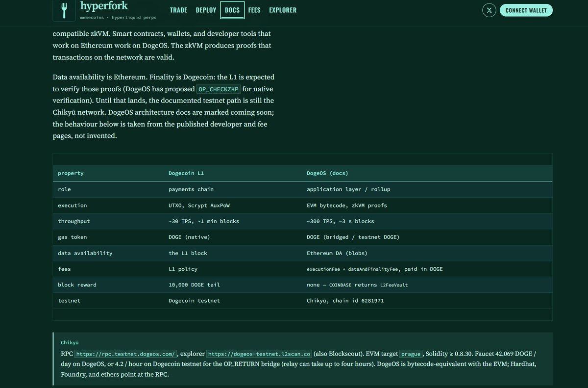Click the 'payments chain' cell
588x388 pixels.
tap(191, 189)
